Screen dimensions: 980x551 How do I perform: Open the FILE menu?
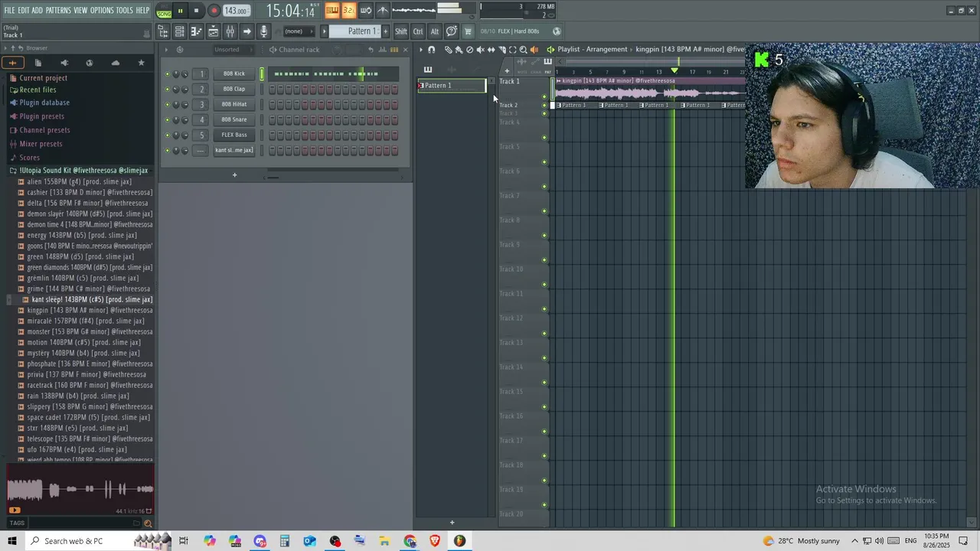point(9,11)
